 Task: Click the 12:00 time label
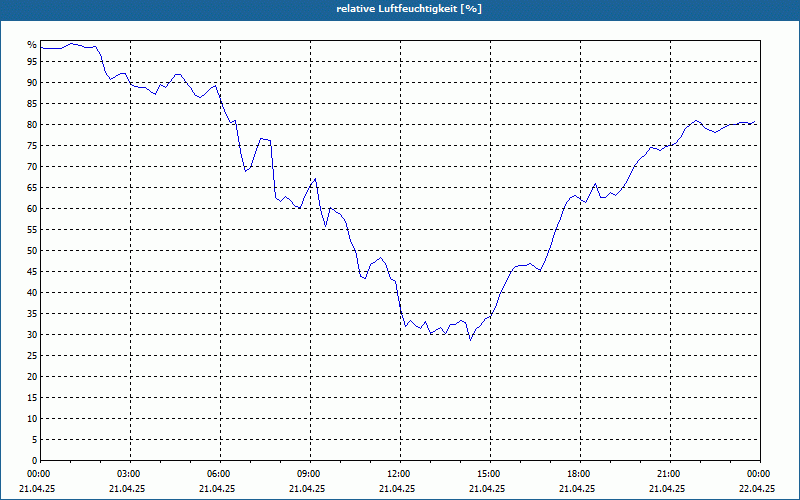[400, 474]
